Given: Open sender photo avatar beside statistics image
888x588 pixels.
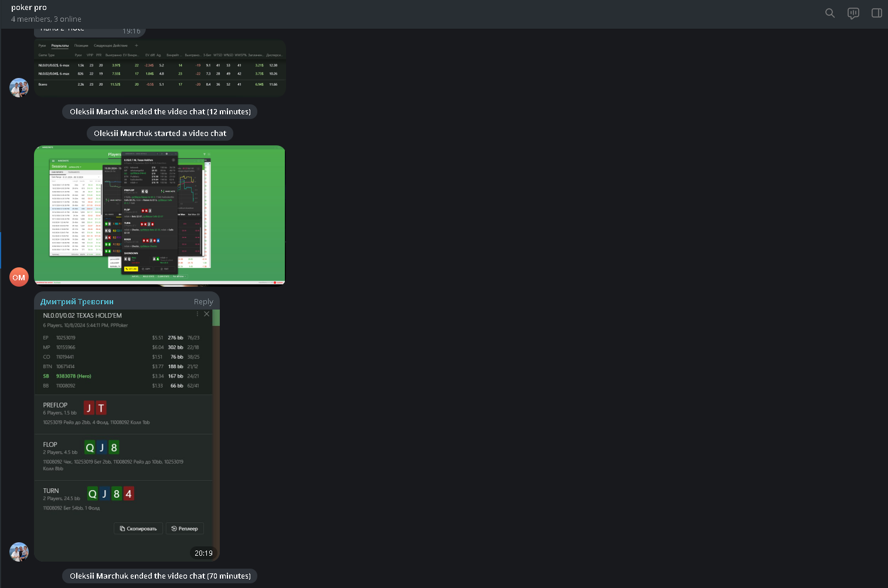Looking at the screenshot, I should pos(19,87).
